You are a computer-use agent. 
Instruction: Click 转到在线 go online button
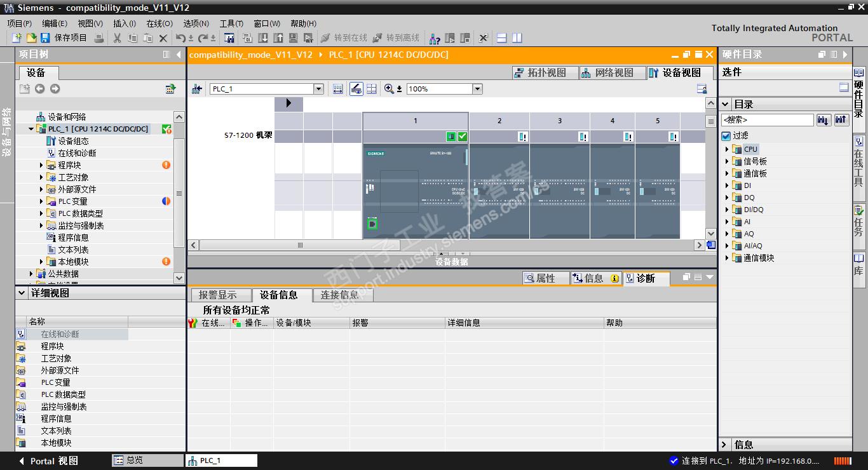tap(344, 38)
